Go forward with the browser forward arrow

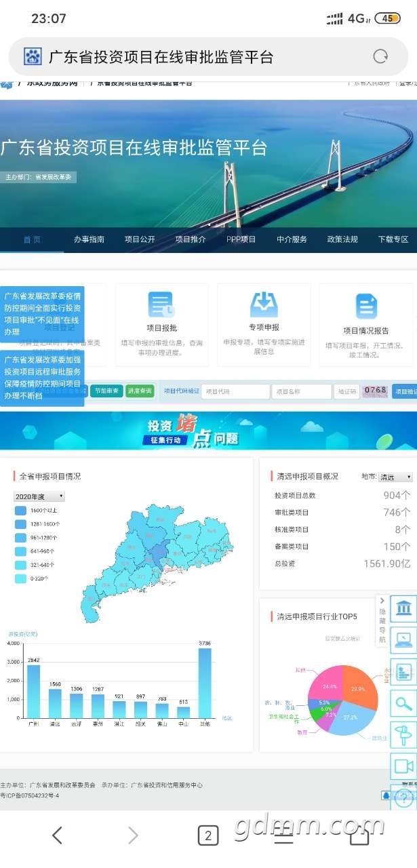pyautogui.click(x=133, y=835)
